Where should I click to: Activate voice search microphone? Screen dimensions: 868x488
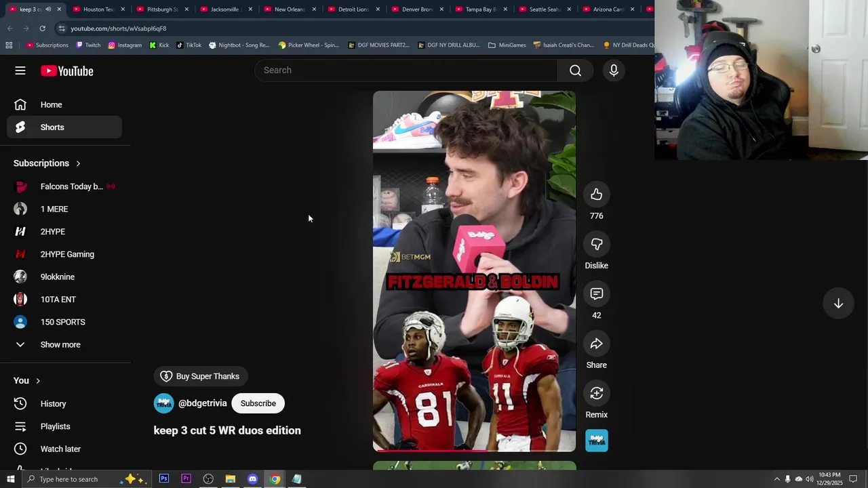pyautogui.click(x=614, y=70)
